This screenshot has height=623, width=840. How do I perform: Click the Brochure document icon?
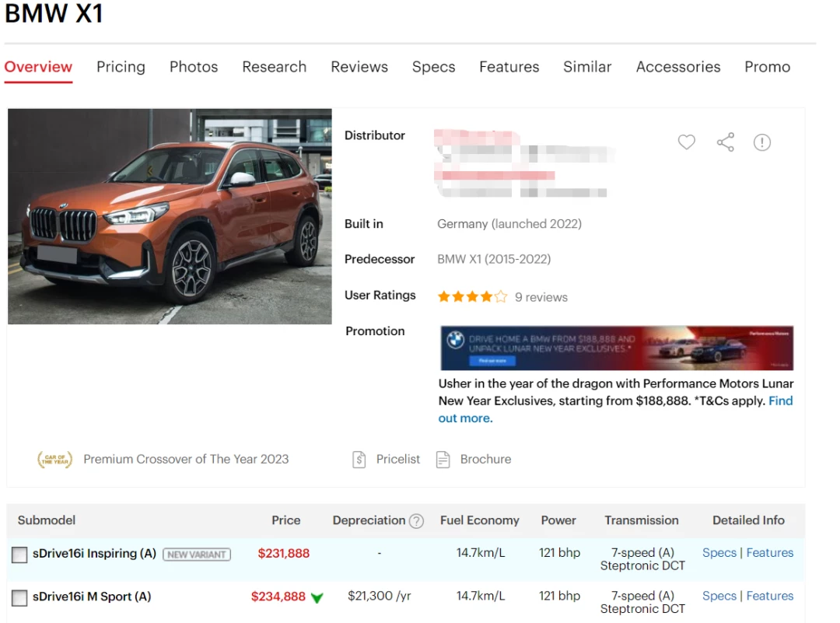pos(443,460)
